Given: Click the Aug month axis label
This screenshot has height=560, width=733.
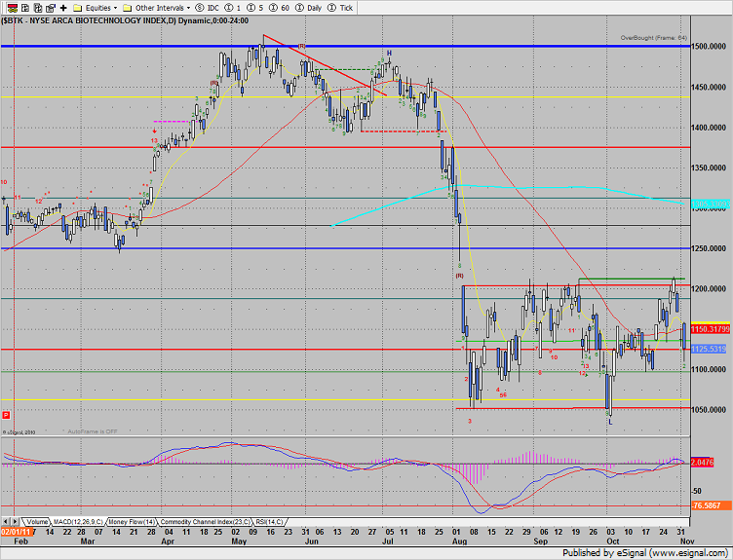Looking at the screenshot, I should (x=459, y=541).
